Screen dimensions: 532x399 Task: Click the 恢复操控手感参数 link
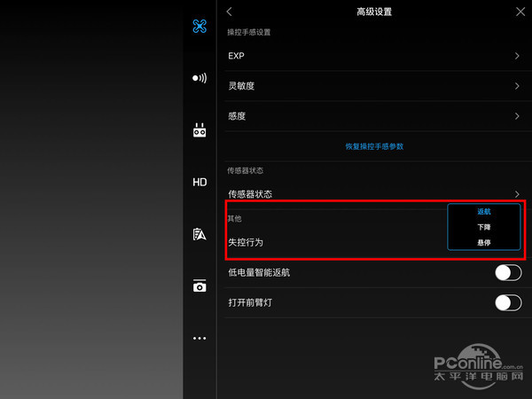tap(373, 146)
